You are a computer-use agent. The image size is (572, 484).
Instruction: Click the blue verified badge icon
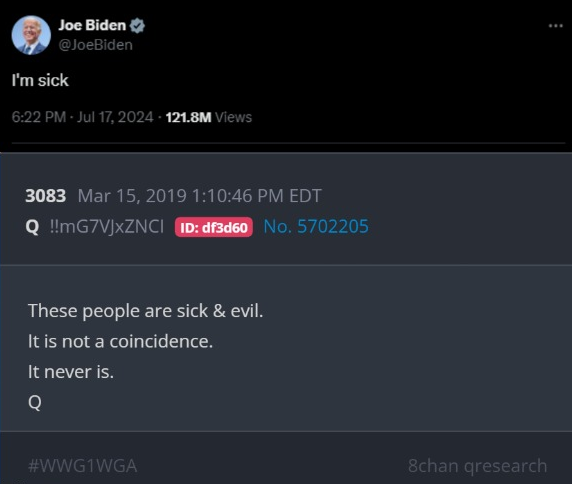click(x=138, y=26)
